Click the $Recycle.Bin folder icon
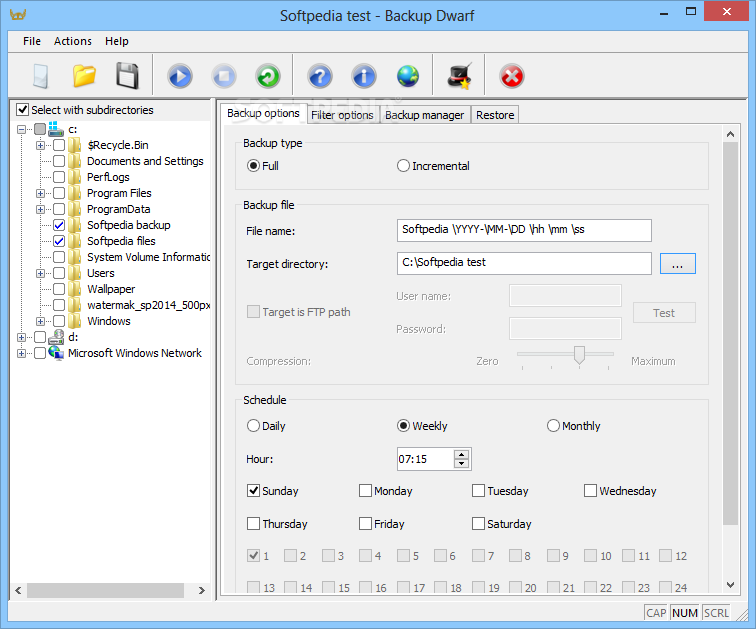The width and height of the screenshot is (756, 629). [x=75, y=145]
